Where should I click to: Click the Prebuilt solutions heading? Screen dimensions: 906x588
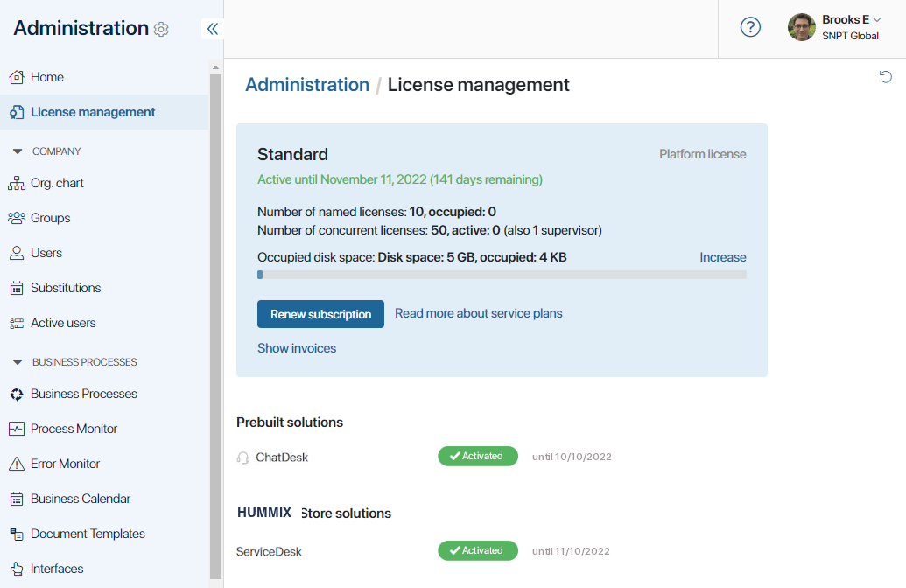(x=290, y=423)
